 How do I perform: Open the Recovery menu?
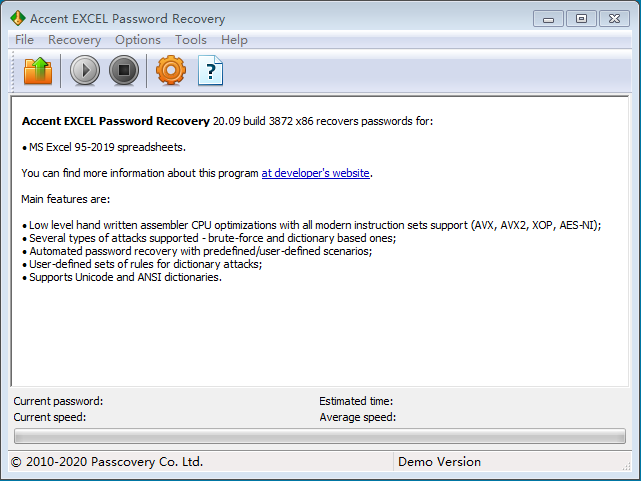point(74,40)
